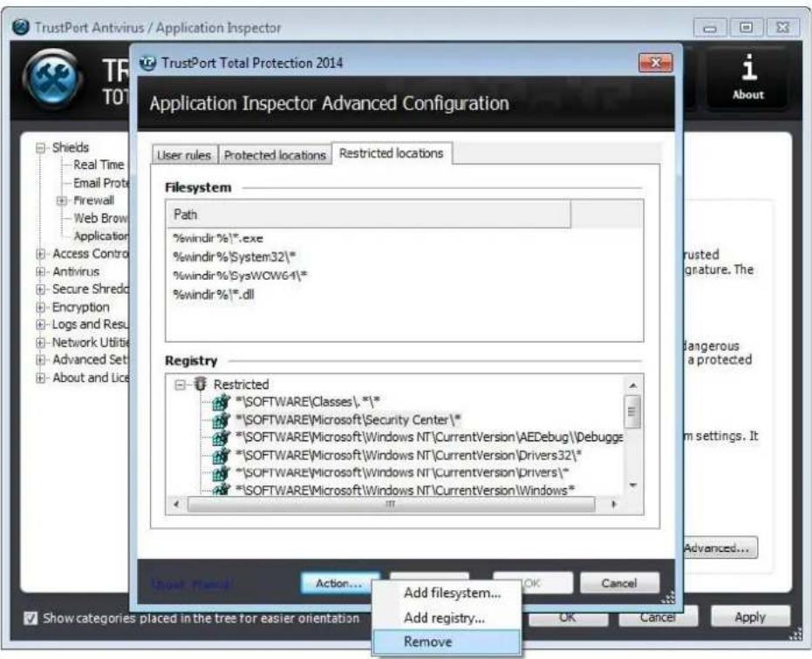Select the %windir%\*.exe path row

218,238
